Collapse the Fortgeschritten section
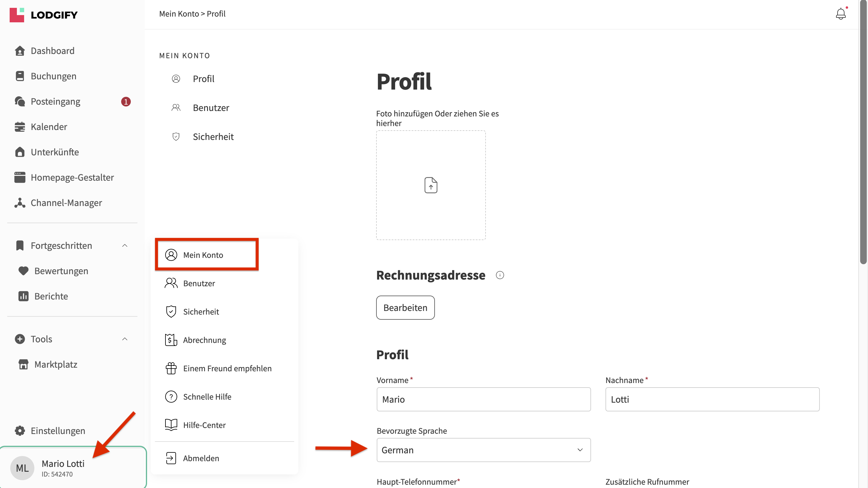Image resolution: width=868 pixels, height=488 pixels. 125,246
